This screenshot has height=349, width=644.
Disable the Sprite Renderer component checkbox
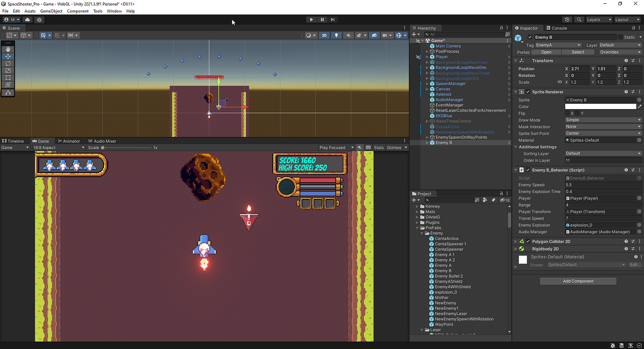tap(528, 92)
